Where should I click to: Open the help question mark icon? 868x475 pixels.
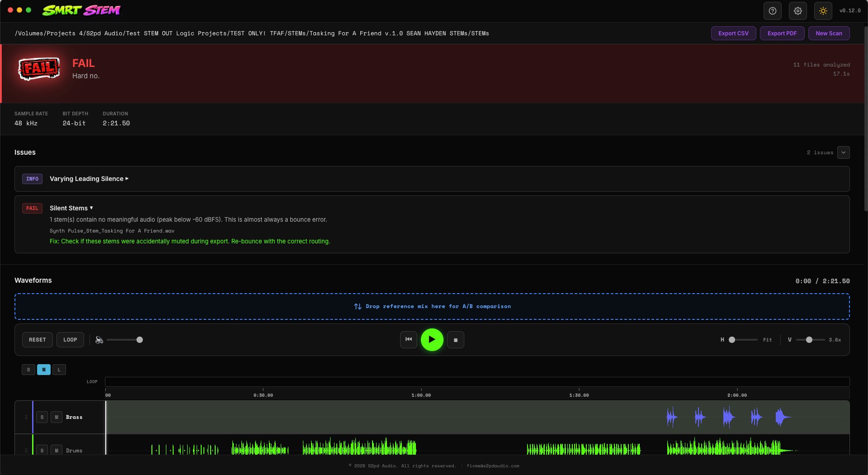pyautogui.click(x=772, y=11)
